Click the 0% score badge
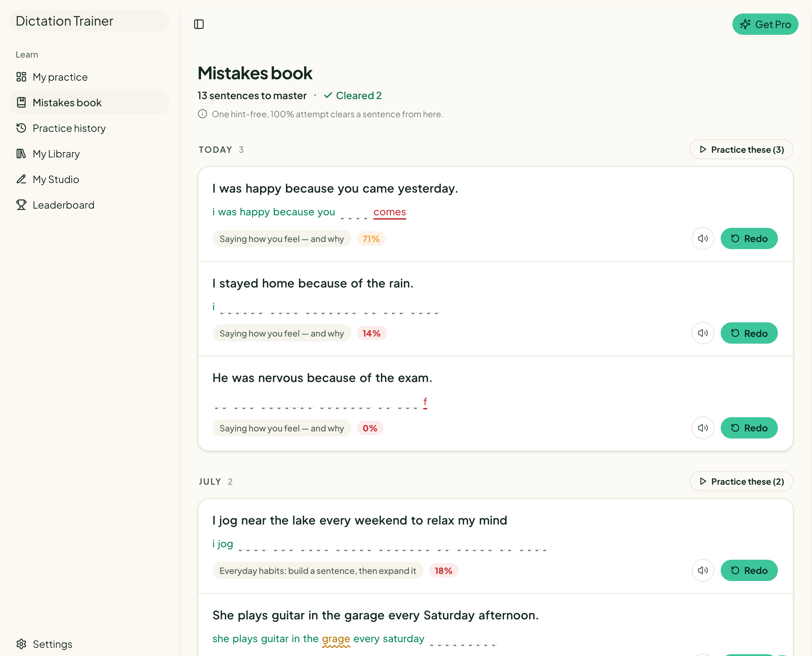Image resolution: width=812 pixels, height=656 pixels. click(x=370, y=428)
